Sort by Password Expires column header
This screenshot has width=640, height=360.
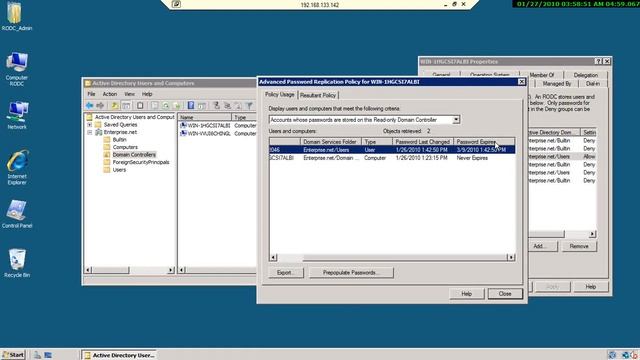[x=484, y=142]
